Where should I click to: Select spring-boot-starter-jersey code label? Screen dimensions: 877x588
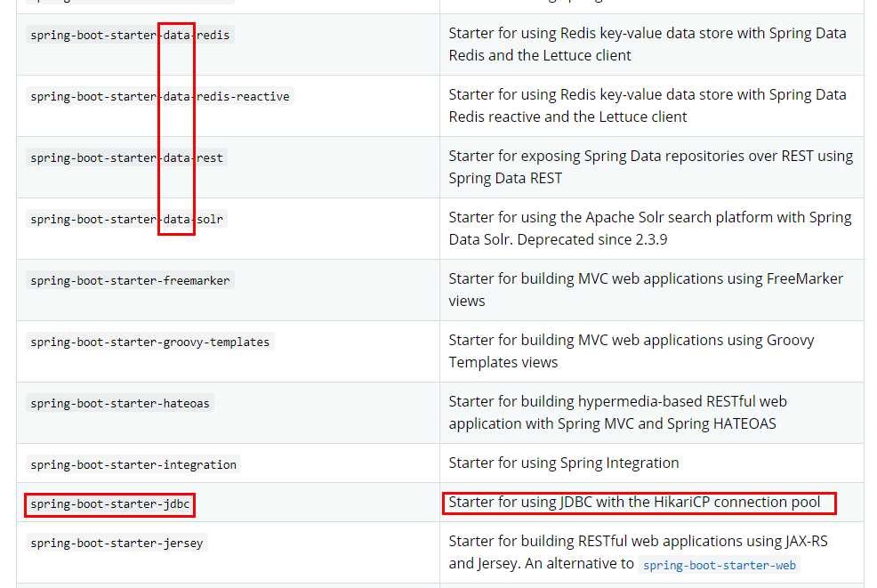click(117, 543)
